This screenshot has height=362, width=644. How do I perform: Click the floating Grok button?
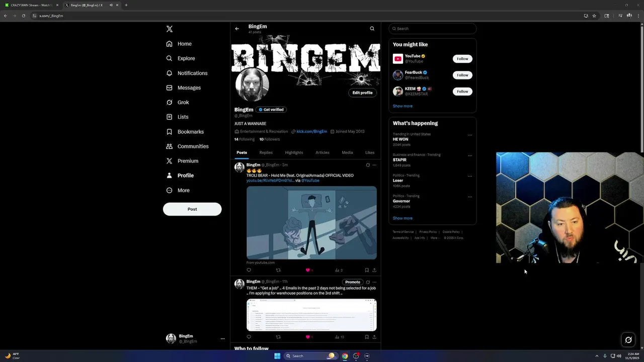(x=628, y=340)
